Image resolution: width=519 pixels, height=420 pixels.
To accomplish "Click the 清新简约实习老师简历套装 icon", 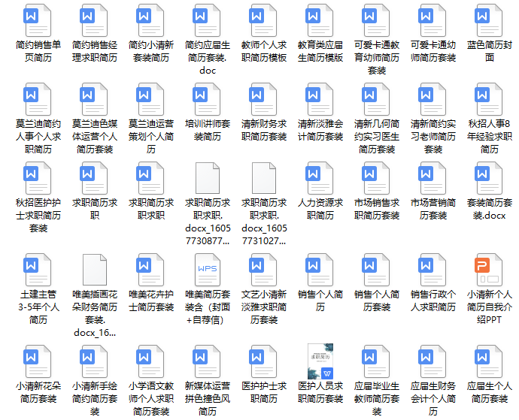I will coord(432,99).
